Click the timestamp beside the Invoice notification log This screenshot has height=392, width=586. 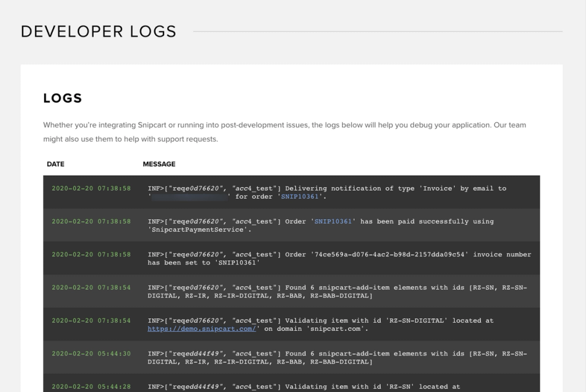[91, 189]
